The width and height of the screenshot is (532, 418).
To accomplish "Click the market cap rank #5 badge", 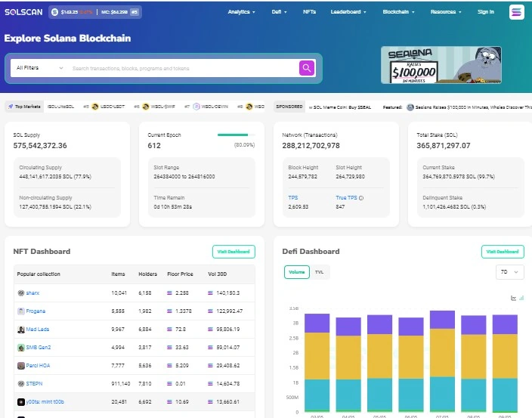I will (x=135, y=12).
